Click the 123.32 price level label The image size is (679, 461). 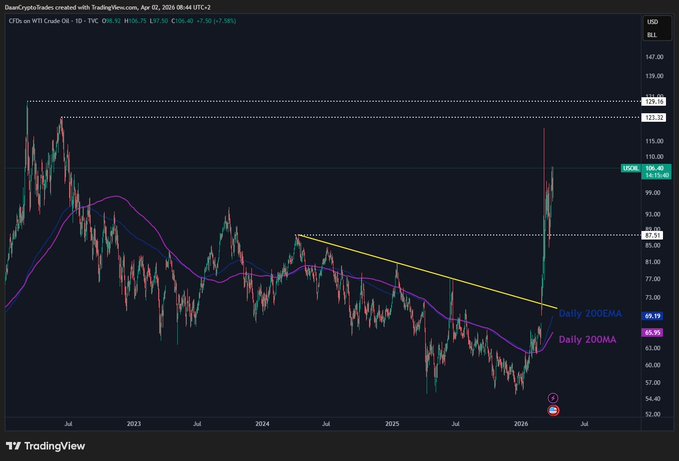point(657,118)
